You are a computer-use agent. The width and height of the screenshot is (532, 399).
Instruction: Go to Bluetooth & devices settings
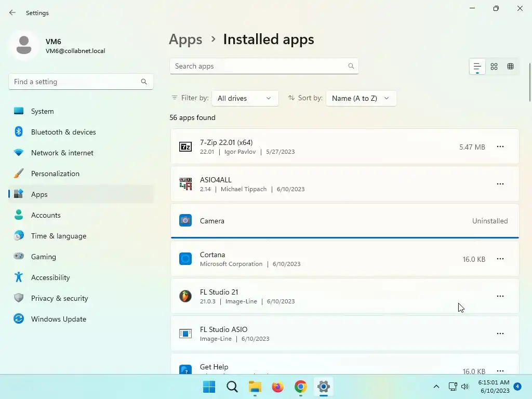81,132
